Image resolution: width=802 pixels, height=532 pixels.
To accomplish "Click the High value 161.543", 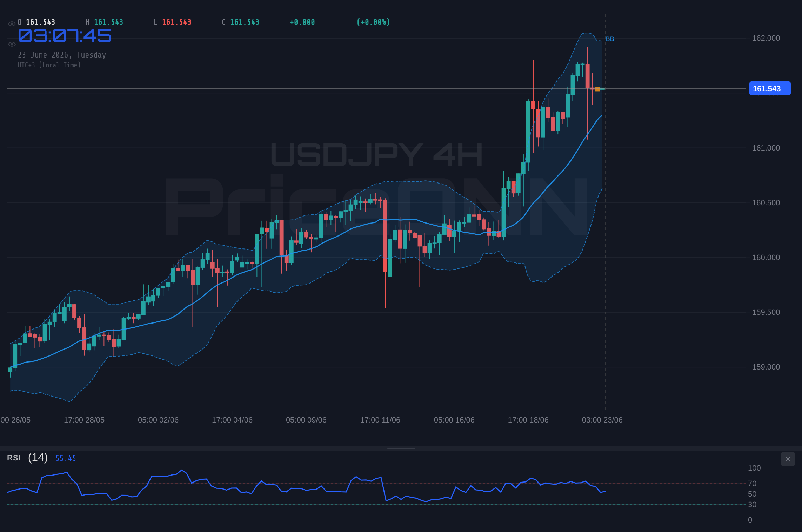I will point(108,22).
